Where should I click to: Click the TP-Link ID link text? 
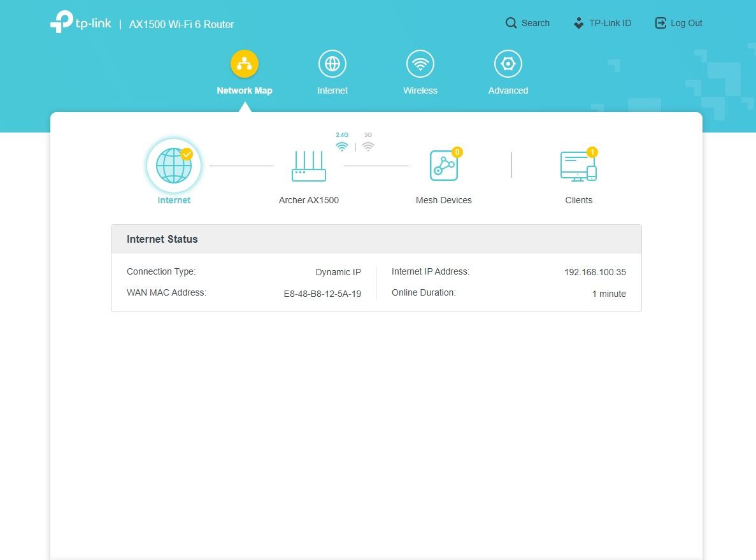[x=610, y=23]
